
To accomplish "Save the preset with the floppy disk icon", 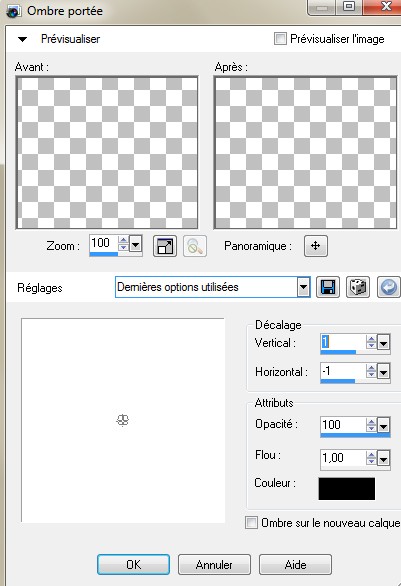I will coord(328,287).
